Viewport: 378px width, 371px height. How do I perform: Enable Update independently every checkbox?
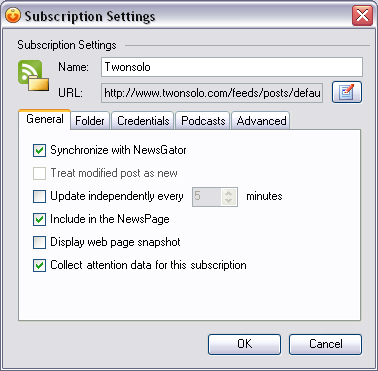coord(39,196)
